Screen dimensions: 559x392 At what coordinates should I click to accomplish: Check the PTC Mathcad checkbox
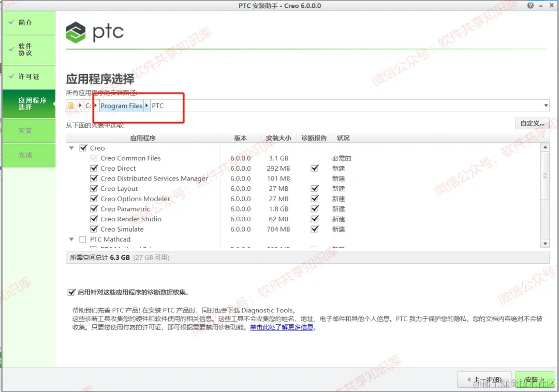coord(83,239)
